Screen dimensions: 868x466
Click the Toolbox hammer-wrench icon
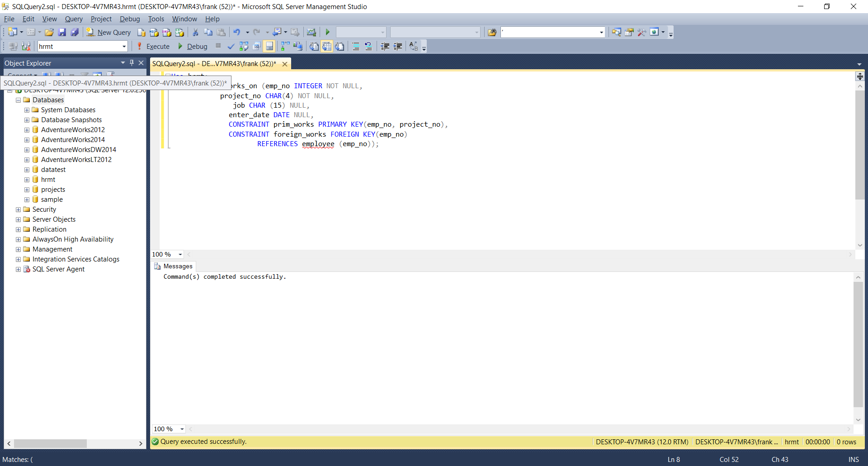coord(642,32)
